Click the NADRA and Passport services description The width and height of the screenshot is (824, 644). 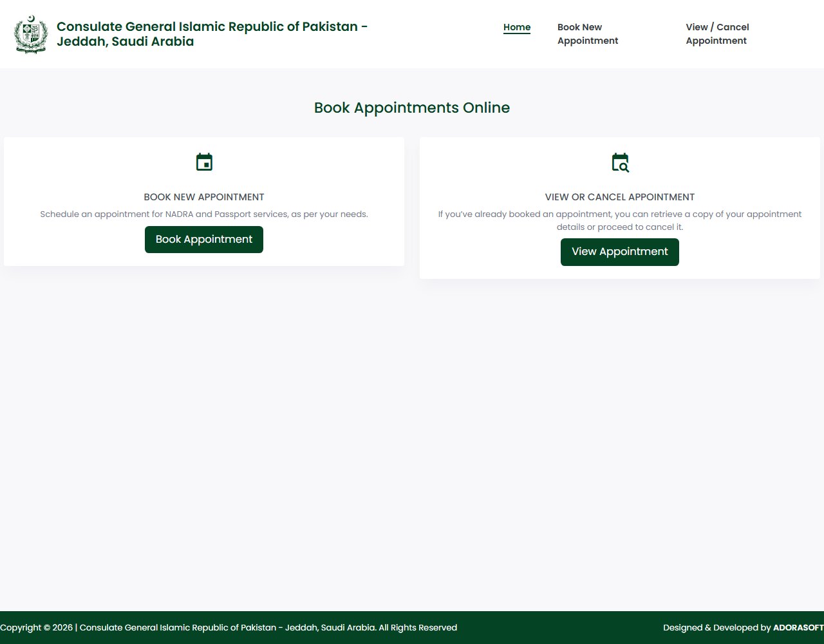click(204, 214)
